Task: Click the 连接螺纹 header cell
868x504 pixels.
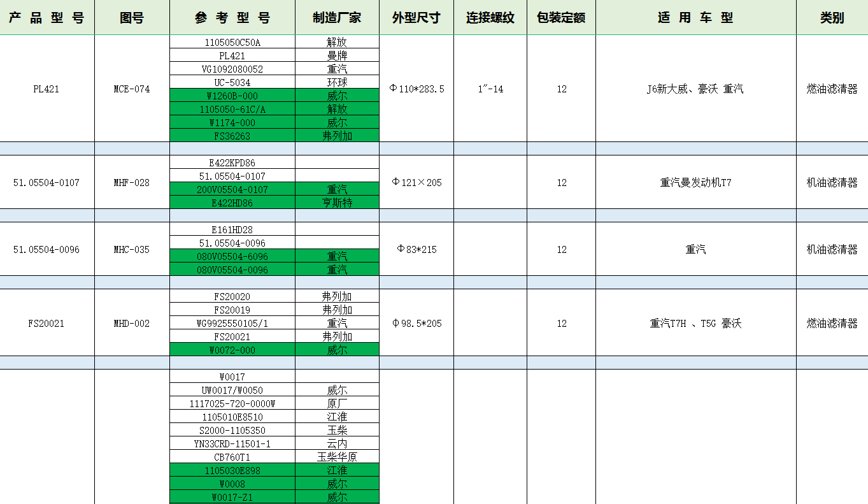Action: coord(490,18)
